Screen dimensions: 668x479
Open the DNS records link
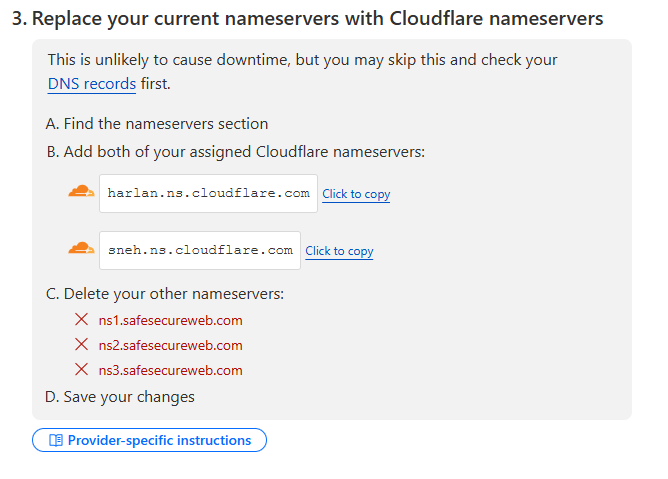(92, 84)
